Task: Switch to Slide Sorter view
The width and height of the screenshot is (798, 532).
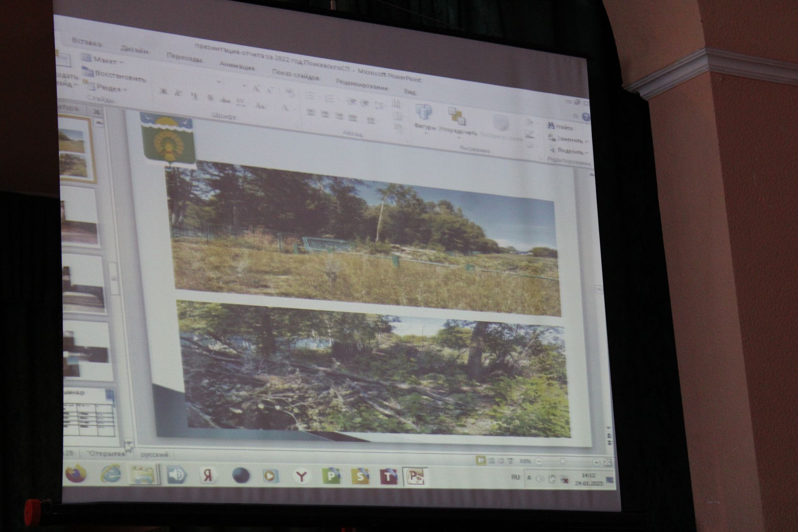Action: [x=492, y=461]
